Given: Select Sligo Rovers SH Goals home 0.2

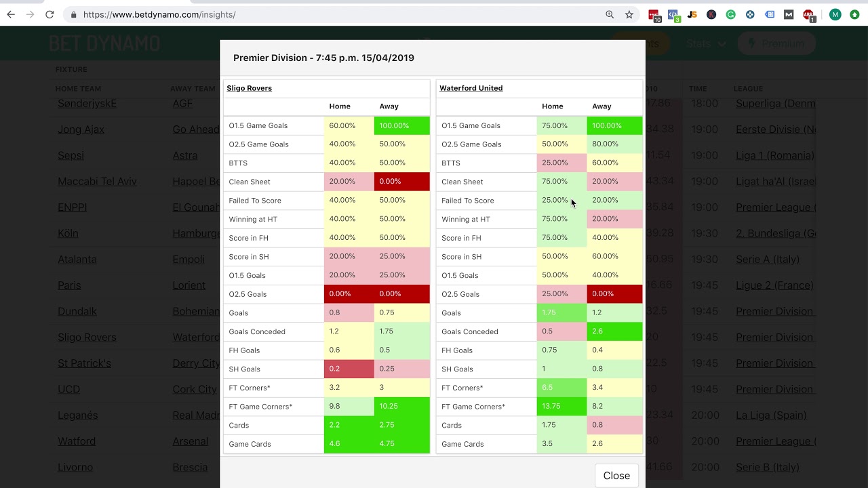Looking at the screenshot, I should click(349, 369).
